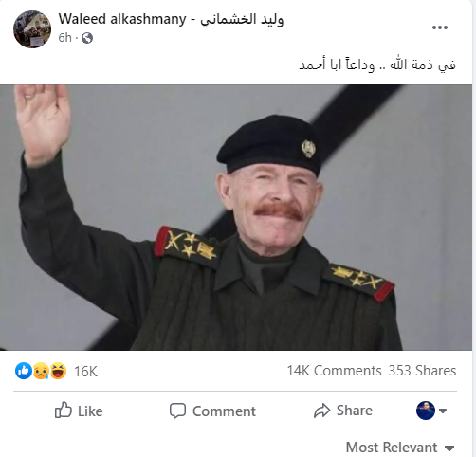Click the laughing haha reaction emoji

58,371
